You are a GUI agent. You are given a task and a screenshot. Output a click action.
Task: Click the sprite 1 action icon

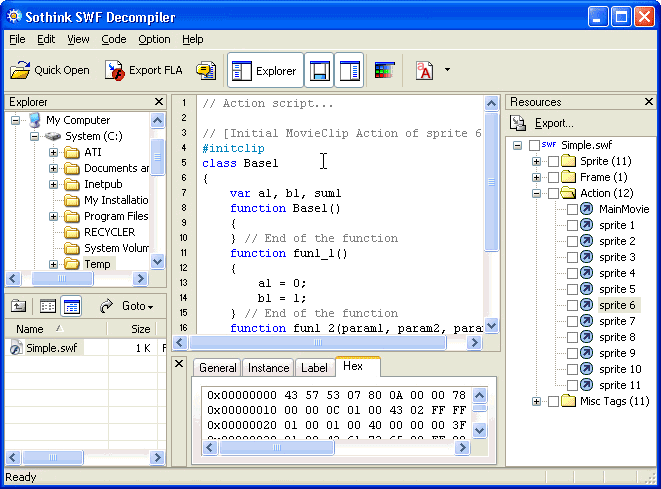(586, 225)
